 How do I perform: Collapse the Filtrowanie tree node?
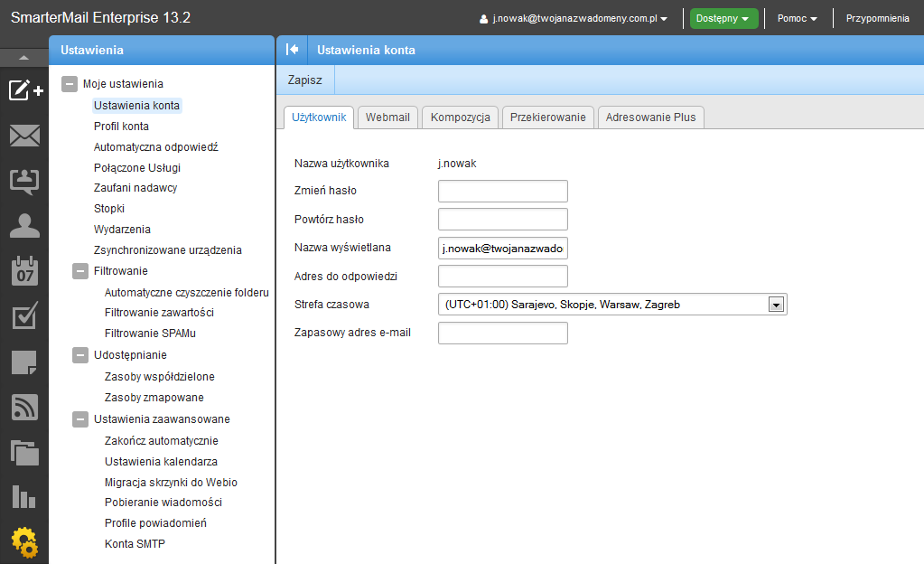click(x=80, y=271)
